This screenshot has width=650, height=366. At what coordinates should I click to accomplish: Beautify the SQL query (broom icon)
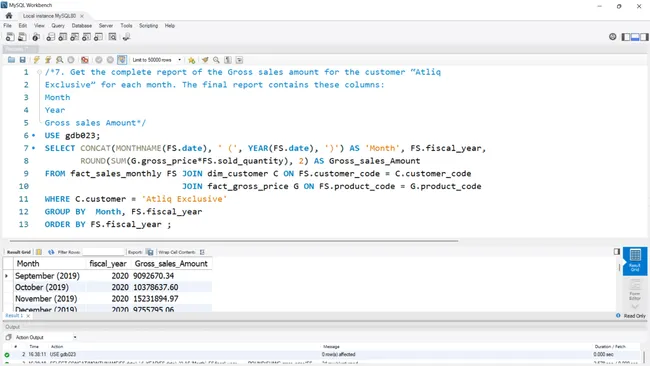click(x=205, y=60)
